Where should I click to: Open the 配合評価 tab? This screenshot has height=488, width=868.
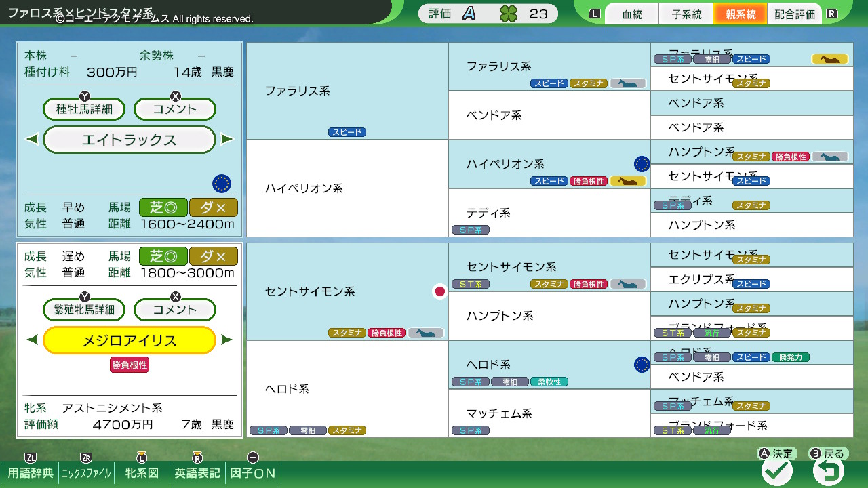pos(794,14)
